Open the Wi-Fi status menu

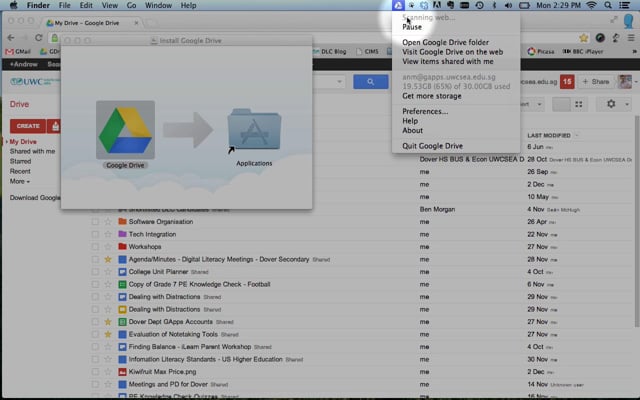pyautogui.click(x=591, y=5)
